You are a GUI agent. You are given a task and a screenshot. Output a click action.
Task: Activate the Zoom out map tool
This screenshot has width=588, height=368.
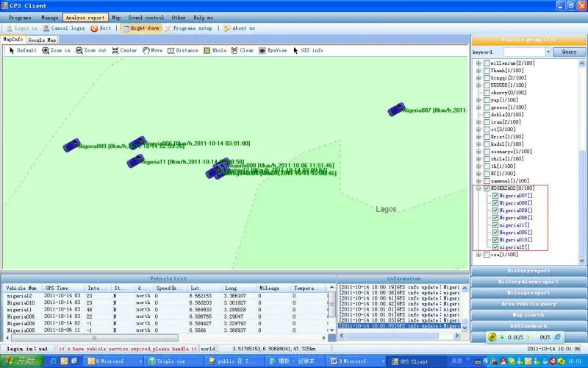[x=91, y=50]
